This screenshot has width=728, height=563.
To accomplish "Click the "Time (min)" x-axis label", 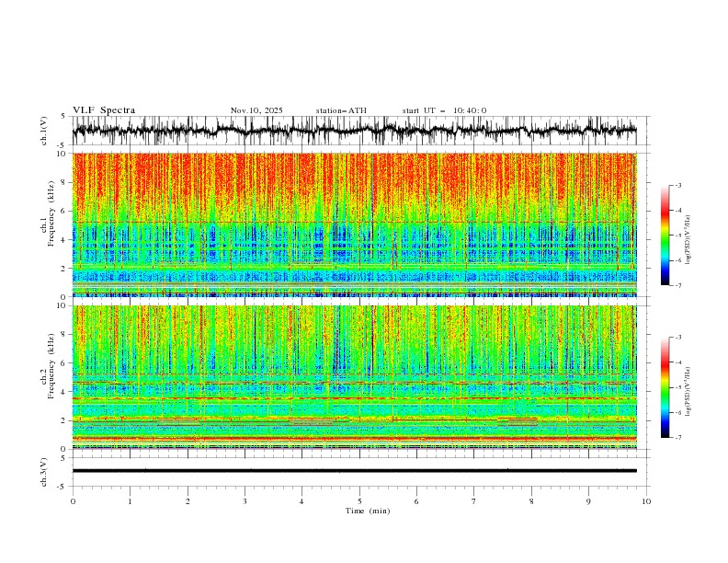I will pyautogui.click(x=368, y=511).
